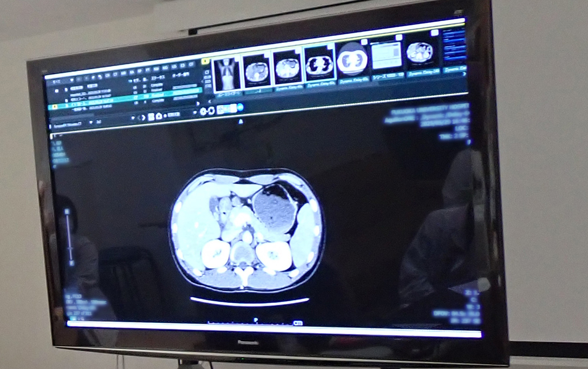This screenshot has height=369, width=588.
Task: Click the CT abdomen image in the viewer
Action: pyautogui.click(x=247, y=229)
